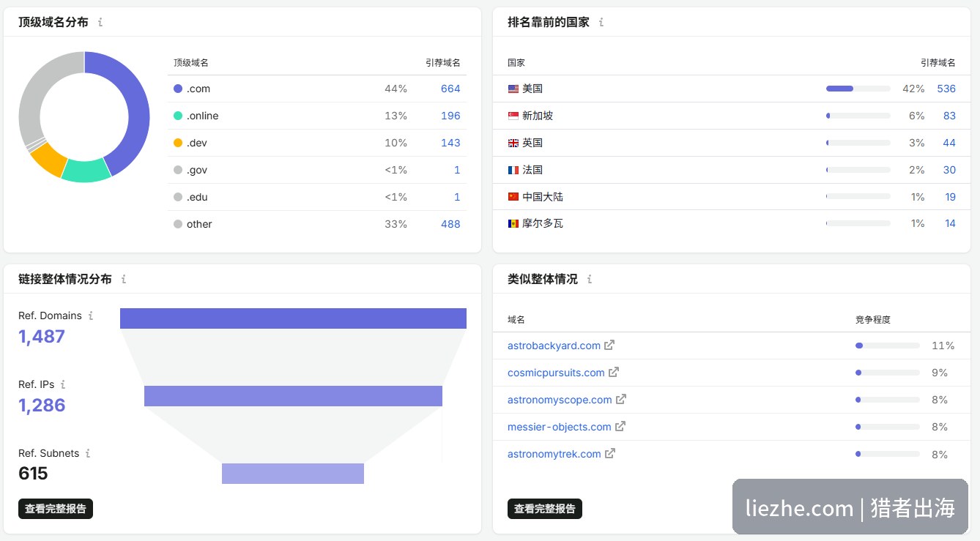Click the .edu referring domains count
This screenshot has height=541, width=980.
point(457,197)
